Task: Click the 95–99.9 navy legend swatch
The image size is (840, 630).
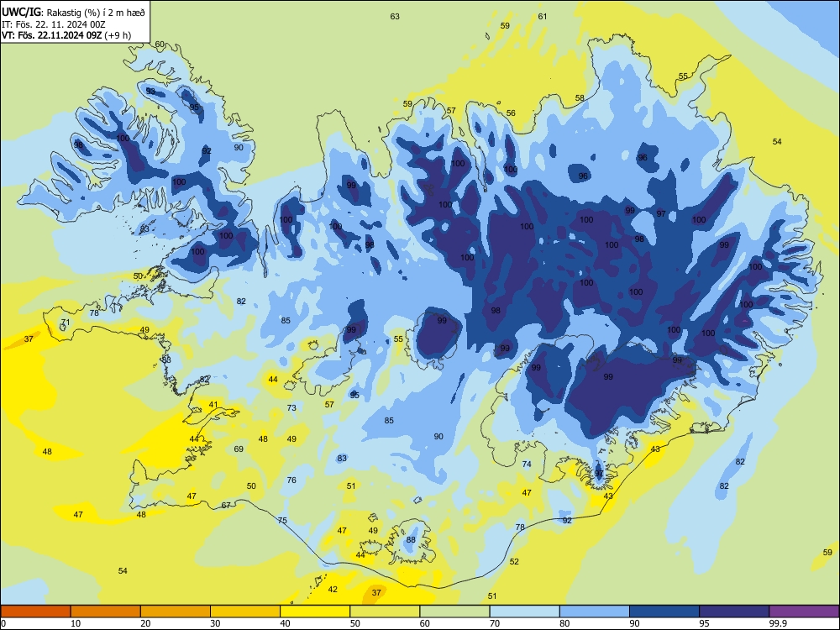Action: tap(734, 612)
